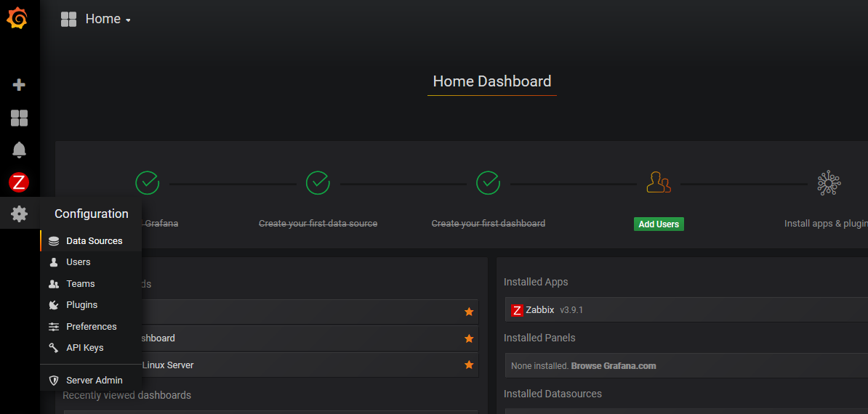Select Data Sources in Configuration menu
Image resolution: width=868 pixels, height=414 pixels.
click(91, 241)
